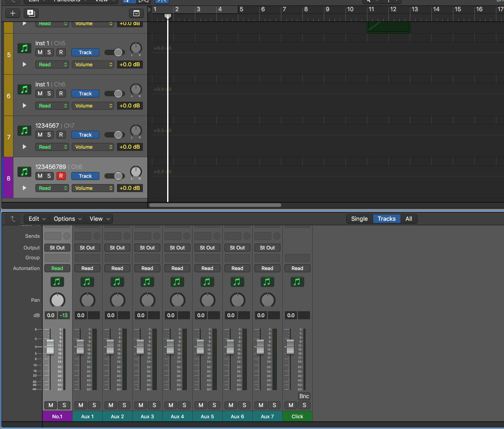Open the Read menu on the 1234567 track
The width and height of the screenshot is (504, 429).
[52, 147]
